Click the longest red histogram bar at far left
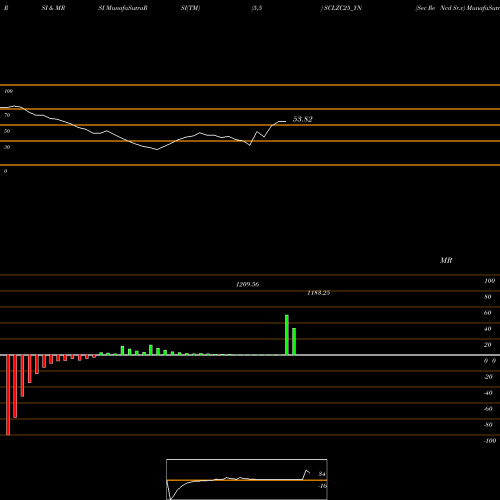The image size is (500, 500). pos(8,395)
